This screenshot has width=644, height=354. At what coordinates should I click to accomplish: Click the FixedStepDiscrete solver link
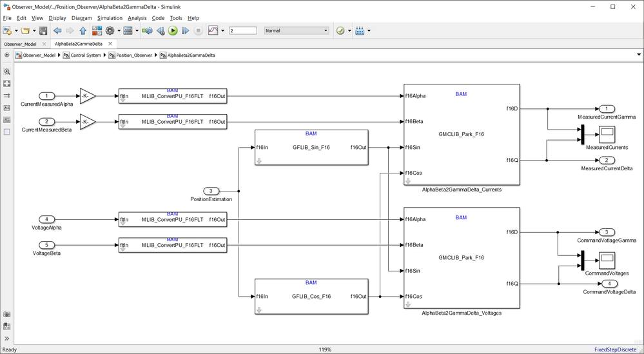point(615,350)
